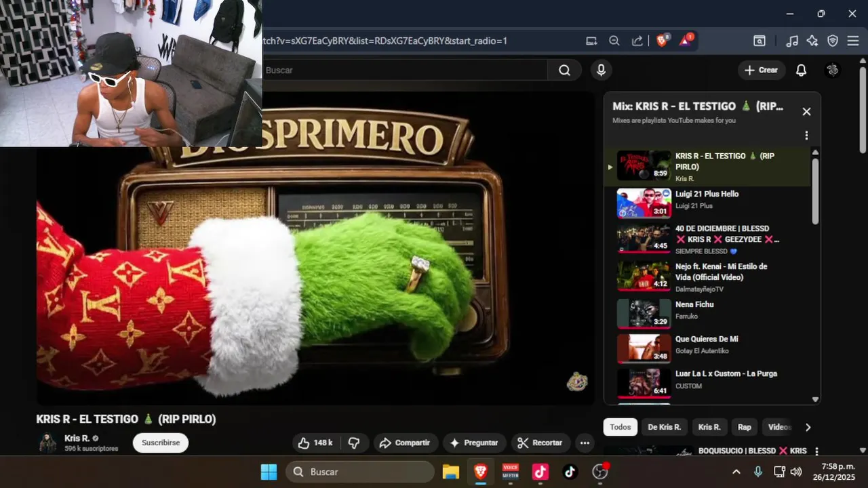Select Luar La L x Custom La Purga
This screenshot has height=488, width=868.
tap(709, 382)
